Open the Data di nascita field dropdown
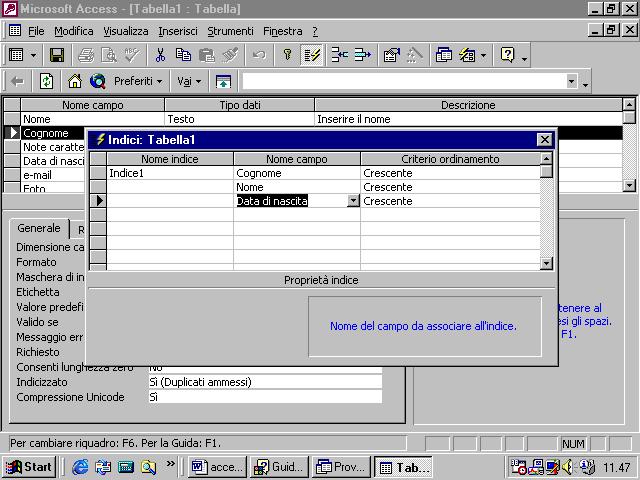Viewport: 640px width, 480px height. coord(353,201)
